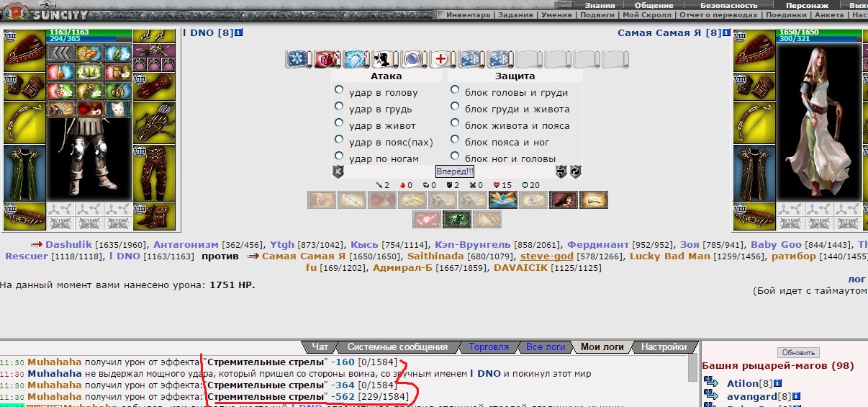Open Отчет о переводах submenu item
The height and width of the screenshot is (407, 868).
[x=718, y=14]
